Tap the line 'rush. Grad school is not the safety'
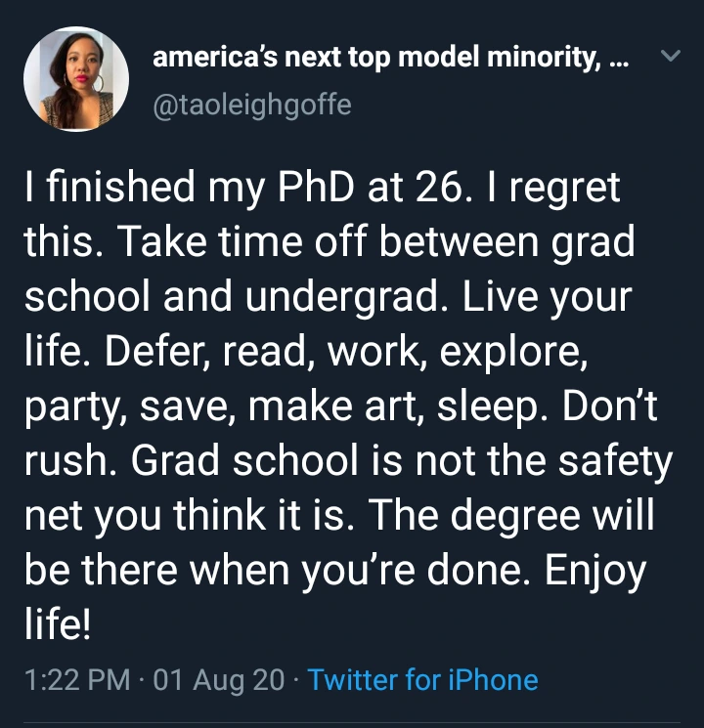 tap(348, 461)
